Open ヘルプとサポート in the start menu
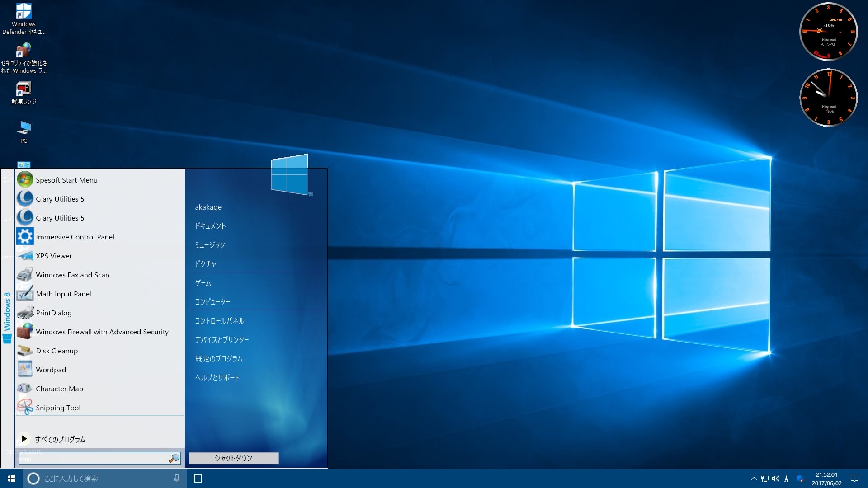This screenshot has width=868, height=488. point(217,378)
